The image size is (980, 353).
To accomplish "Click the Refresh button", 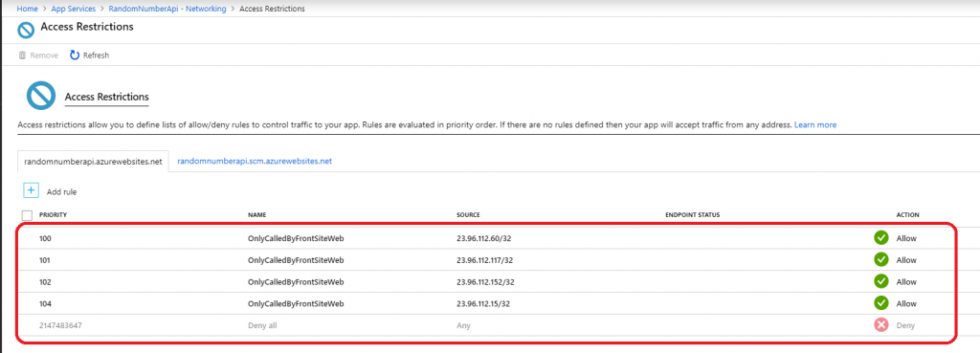I will coord(89,55).
